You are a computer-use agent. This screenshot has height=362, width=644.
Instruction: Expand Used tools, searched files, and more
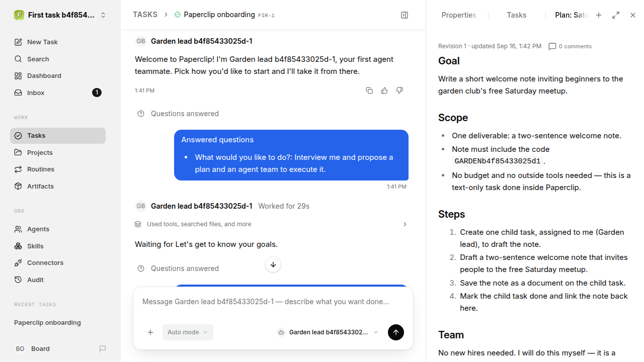click(272, 224)
